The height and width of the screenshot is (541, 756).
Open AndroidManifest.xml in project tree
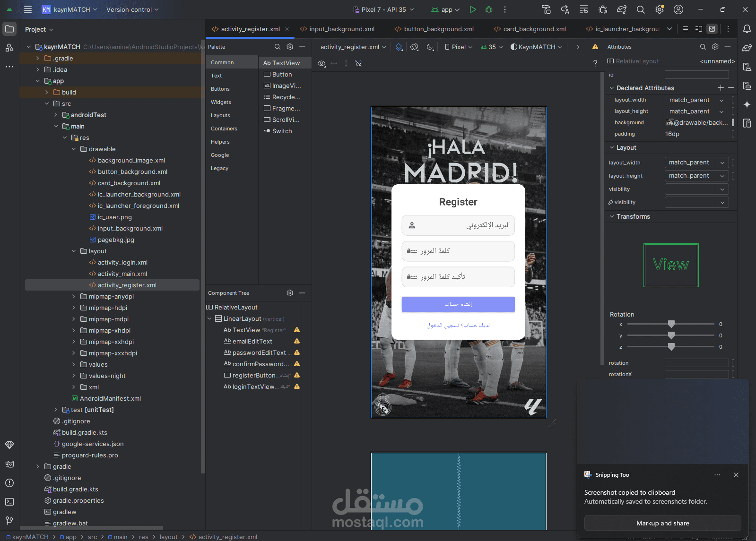point(110,398)
